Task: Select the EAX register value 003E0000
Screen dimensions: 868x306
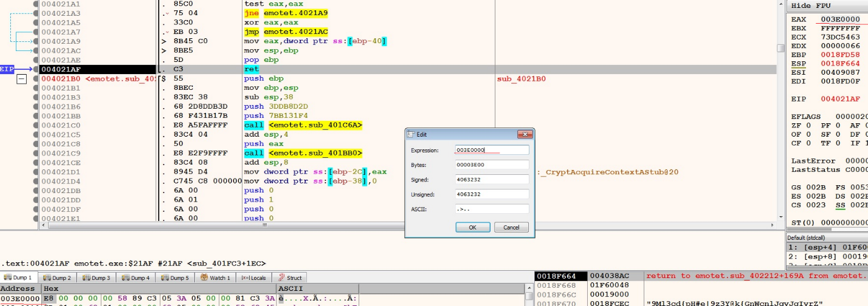Action: pos(841,19)
